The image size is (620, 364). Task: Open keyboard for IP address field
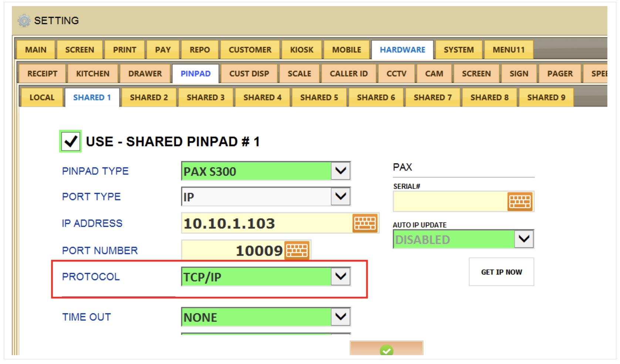coord(365,223)
